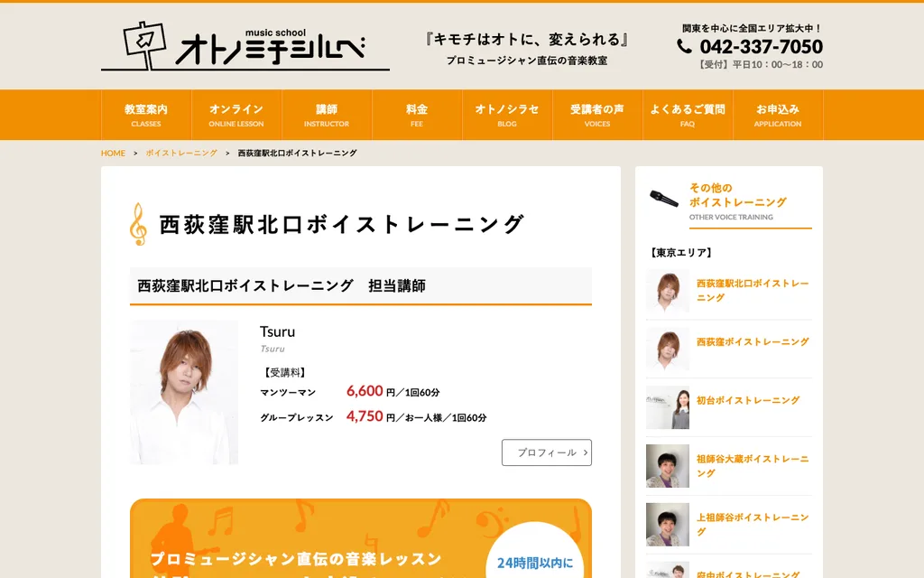Click the phone handset icon beside the number
The width and height of the screenshot is (924, 578).
(x=684, y=47)
